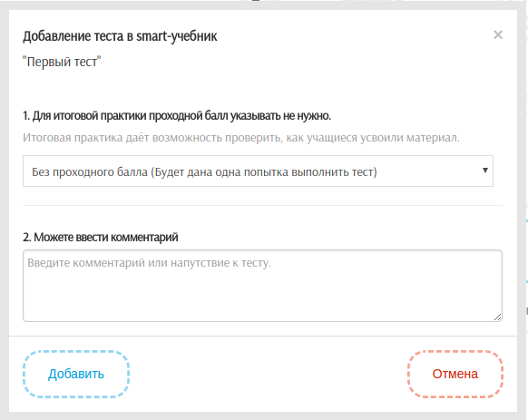Open the passing score dropdown
Viewport: 528px width, 420px height.
click(258, 171)
